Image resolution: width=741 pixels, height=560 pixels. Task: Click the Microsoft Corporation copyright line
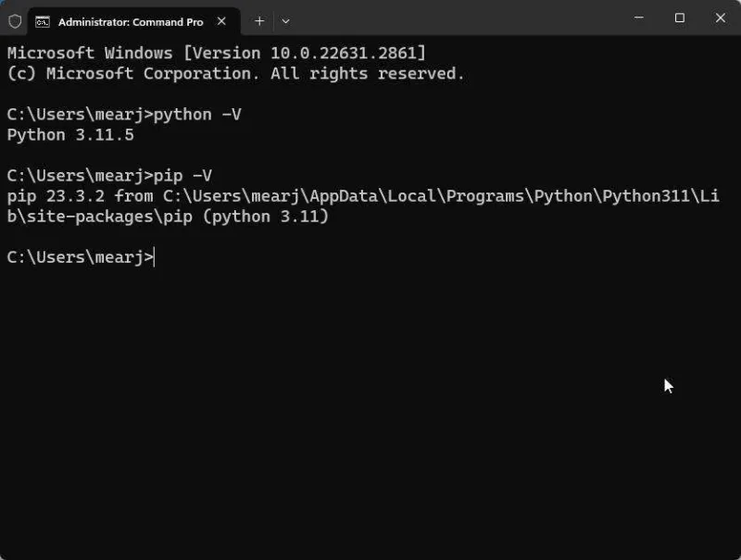tap(235, 73)
